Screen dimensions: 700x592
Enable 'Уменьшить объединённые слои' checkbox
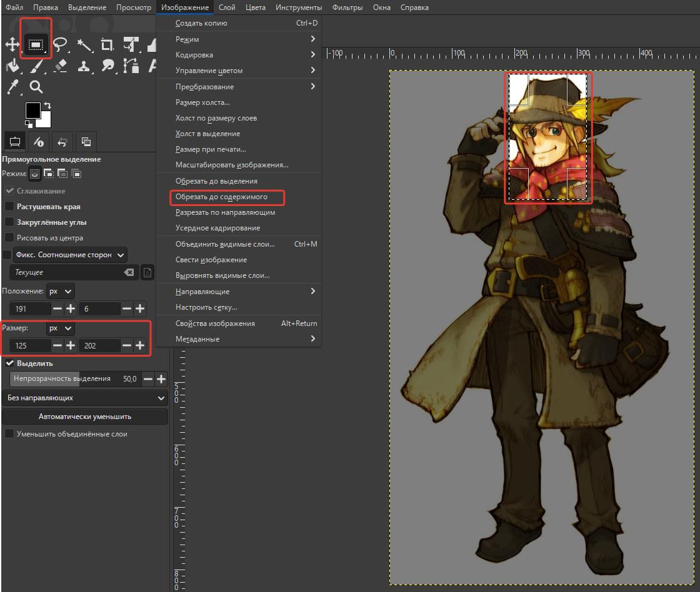pos(9,433)
